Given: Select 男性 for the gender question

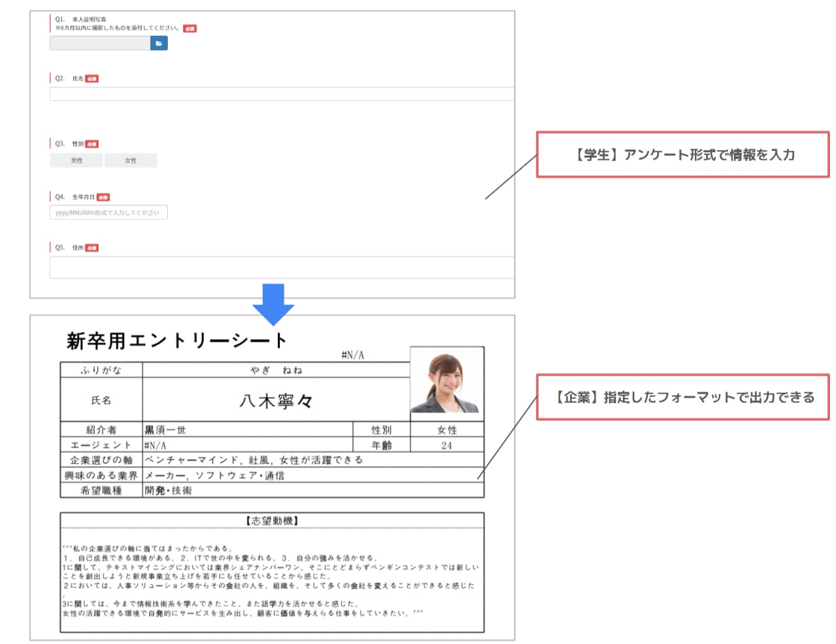Looking at the screenshot, I should tap(77, 161).
